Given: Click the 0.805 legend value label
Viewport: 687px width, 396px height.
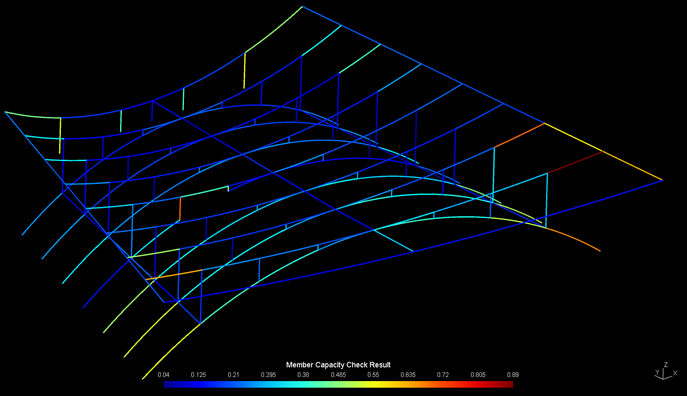Looking at the screenshot, I should click(478, 375).
